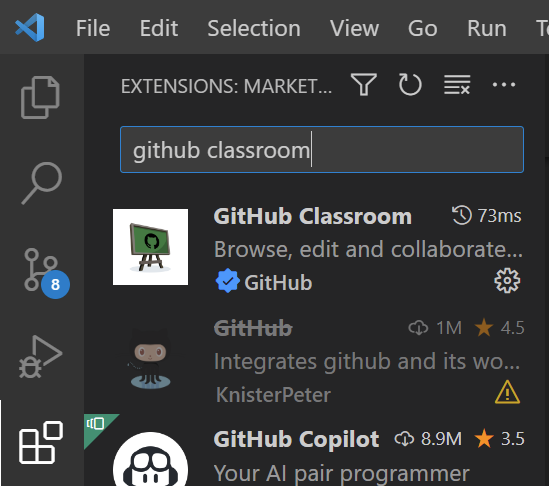This screenshot has width=549, height=486.
Task: Open Views and More Actions ellipsis
Action: tap(504, 85)
